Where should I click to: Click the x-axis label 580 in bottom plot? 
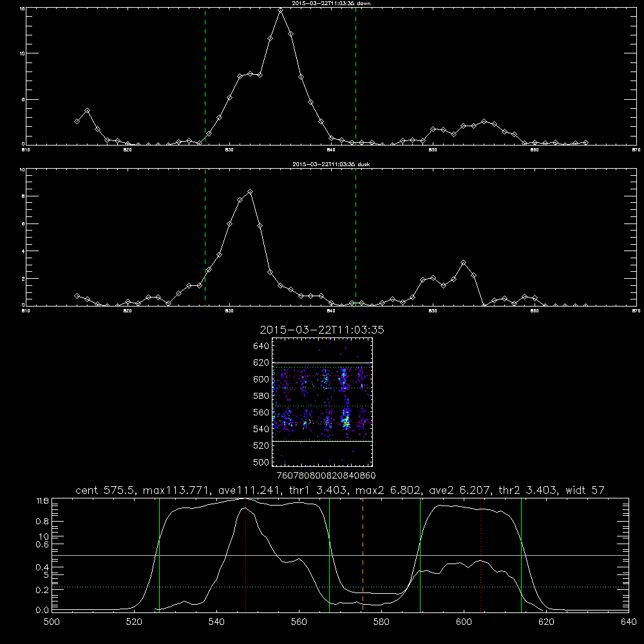(x=381, y=622)
